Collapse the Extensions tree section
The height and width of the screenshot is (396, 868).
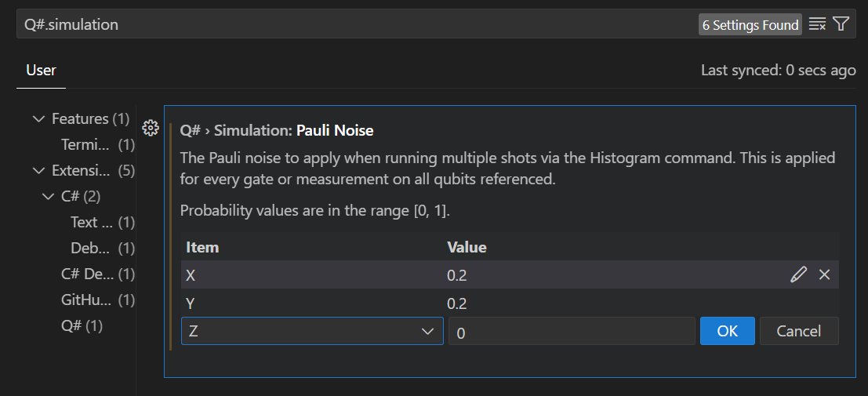pos(38,171)
